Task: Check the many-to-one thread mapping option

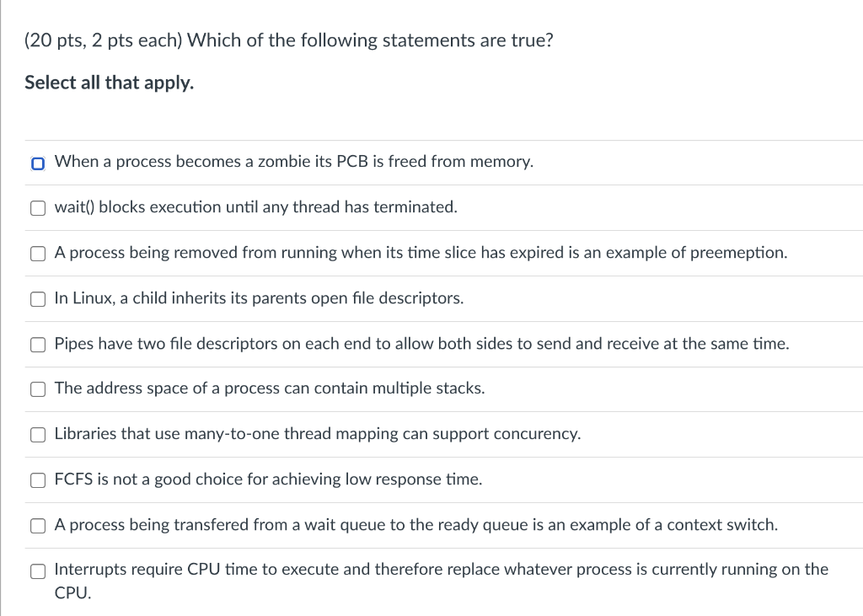Action: 37,434
